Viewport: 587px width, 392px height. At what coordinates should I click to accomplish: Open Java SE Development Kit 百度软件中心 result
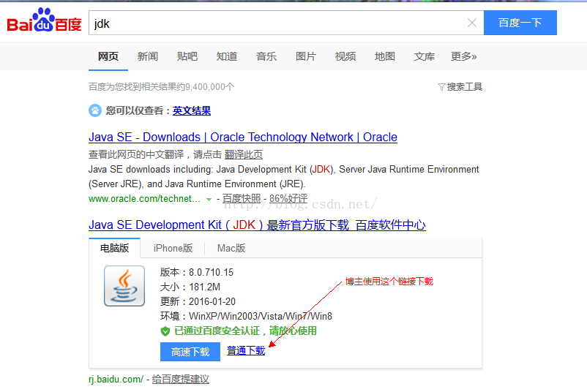pos(257,225)
